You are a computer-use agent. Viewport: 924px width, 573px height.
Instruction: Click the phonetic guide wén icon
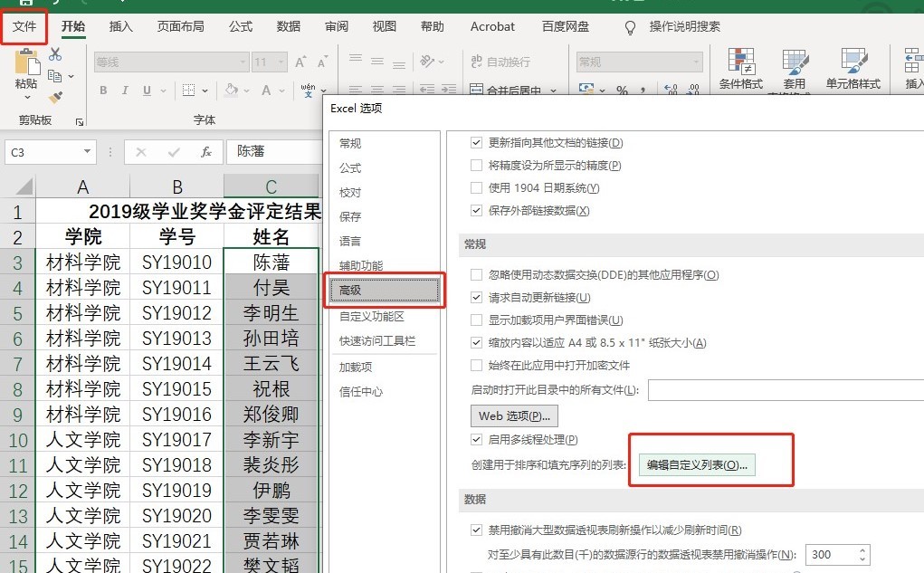point(308,91)
